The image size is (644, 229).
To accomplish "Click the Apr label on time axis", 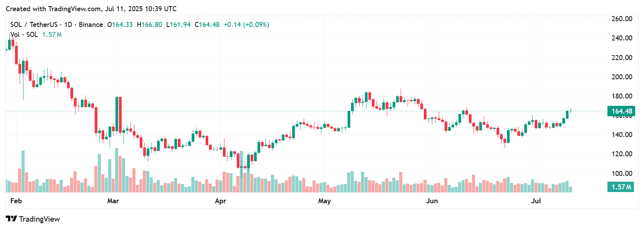I will click(x=221, y=201).
